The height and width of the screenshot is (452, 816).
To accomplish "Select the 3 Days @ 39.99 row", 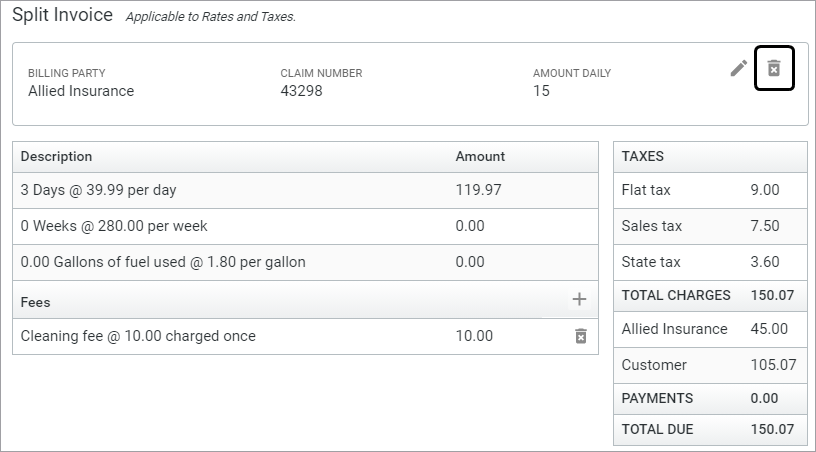I will click(98, 190).
